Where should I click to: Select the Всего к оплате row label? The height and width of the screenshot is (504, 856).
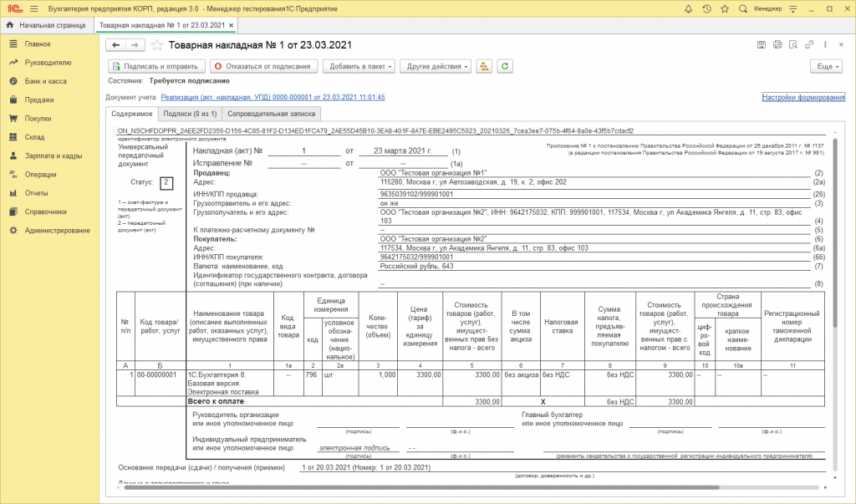(x=216, y=401)
